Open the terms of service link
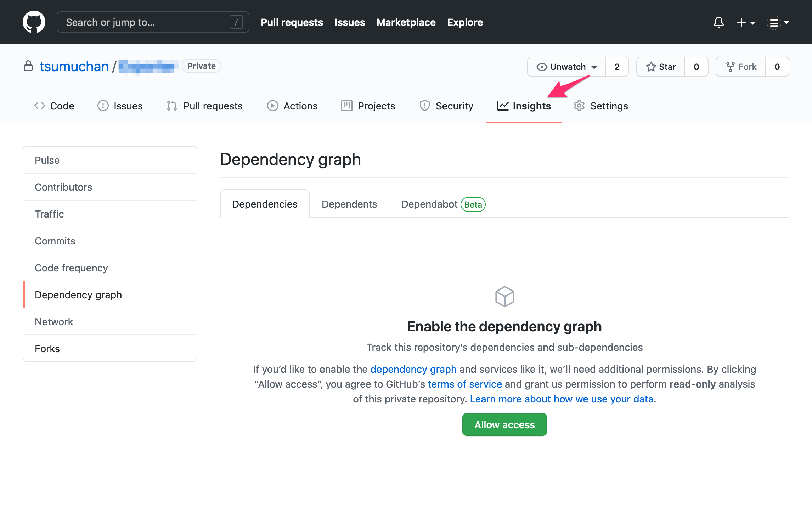 click(x=465, y=384)
